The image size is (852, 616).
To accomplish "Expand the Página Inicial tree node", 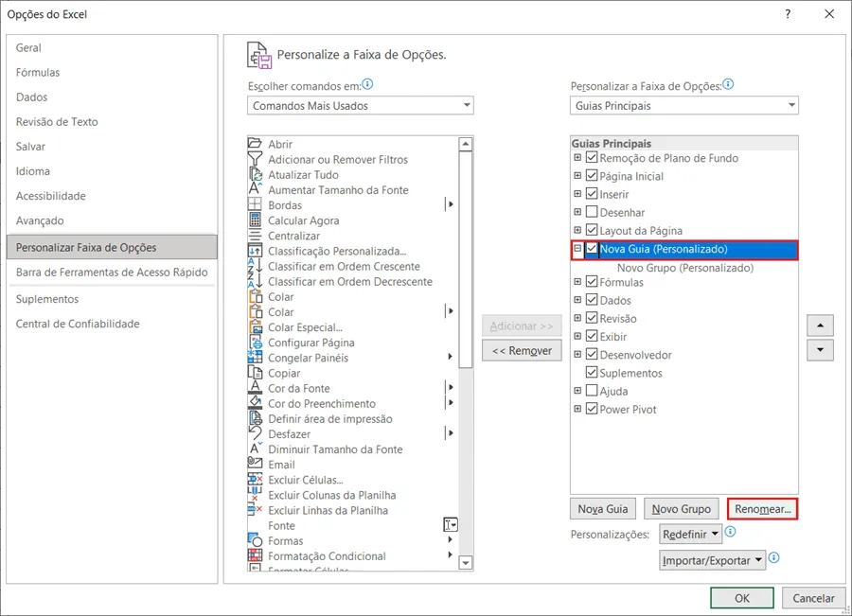I will tap(577, 175).
